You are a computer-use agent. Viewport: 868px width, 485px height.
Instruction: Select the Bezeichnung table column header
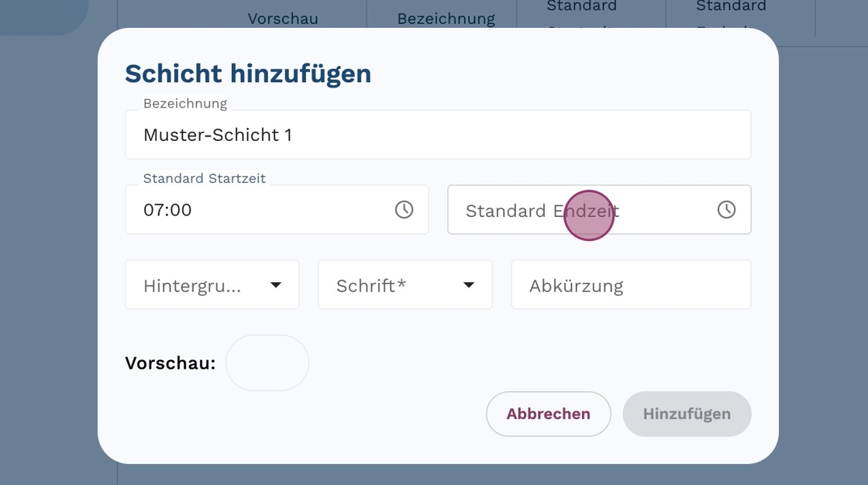446,19
